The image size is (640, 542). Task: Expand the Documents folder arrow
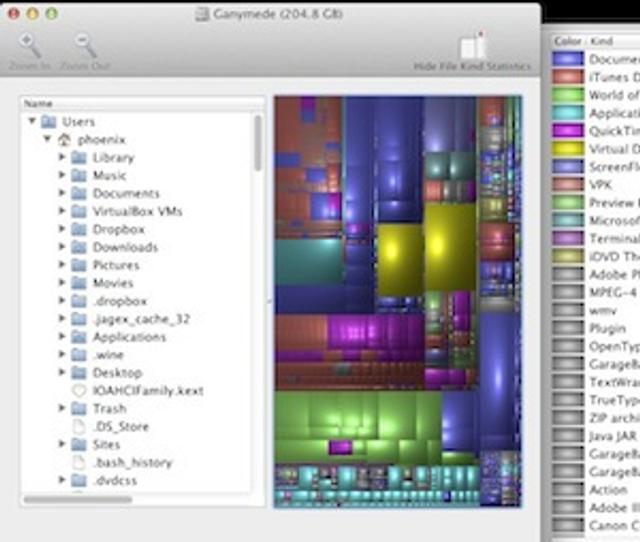point(62,193)
